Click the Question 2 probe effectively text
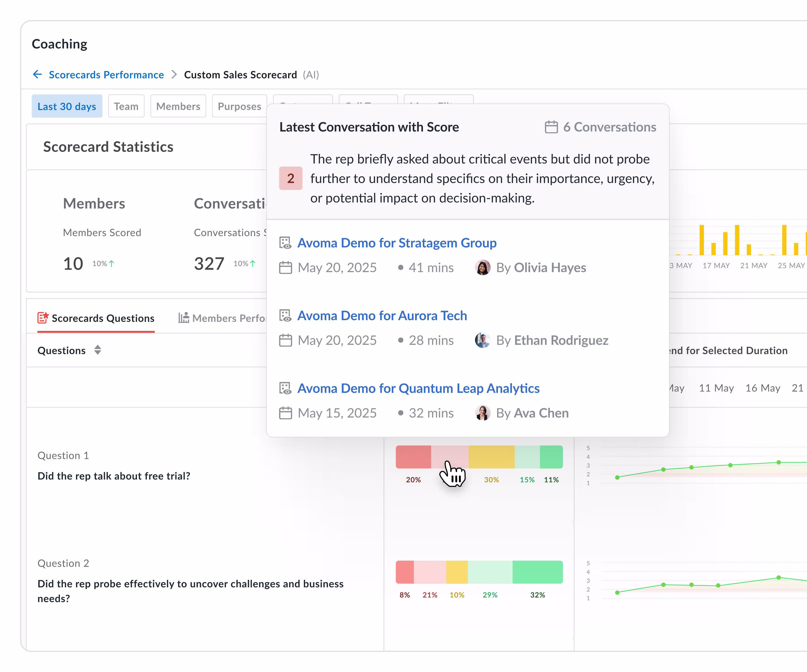The height and width of the screenshot is (672, 807). click(191, 591)
